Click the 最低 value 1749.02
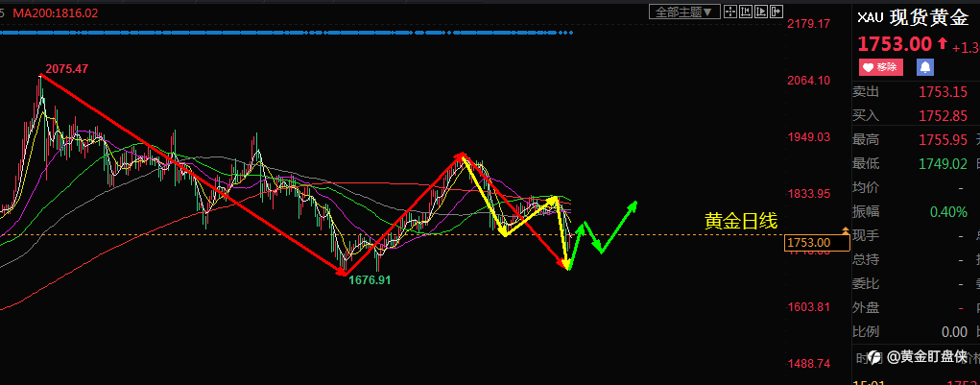This screenshot has width=980, height=385. [944, 164]
